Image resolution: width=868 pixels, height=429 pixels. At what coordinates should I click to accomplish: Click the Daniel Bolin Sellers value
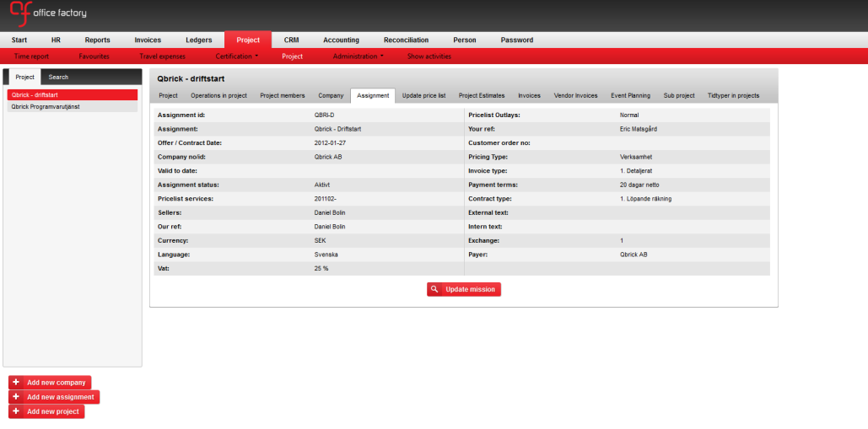(x=331, y=212)
